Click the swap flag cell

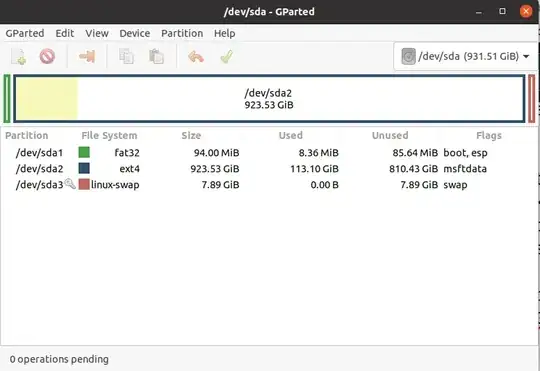(x=455, y=185)
